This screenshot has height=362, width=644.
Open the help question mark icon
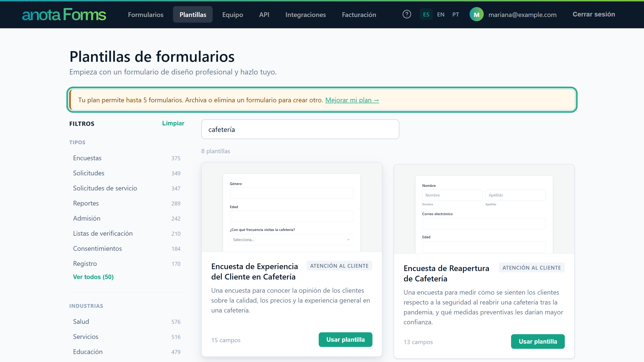coord(407,14)
